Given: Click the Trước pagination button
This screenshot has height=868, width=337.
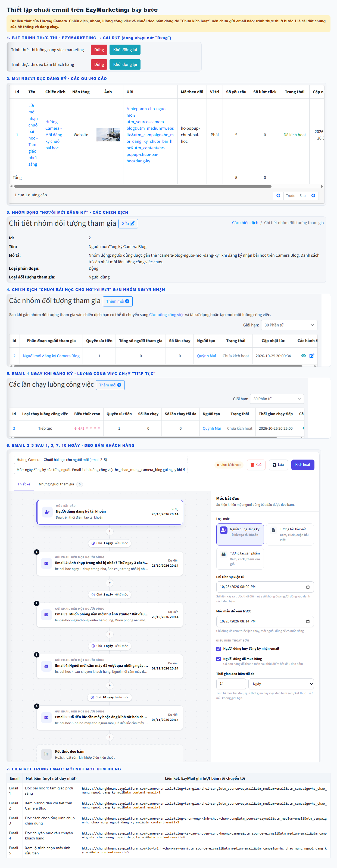Looking at the screenshot, I should pos(290,196).
